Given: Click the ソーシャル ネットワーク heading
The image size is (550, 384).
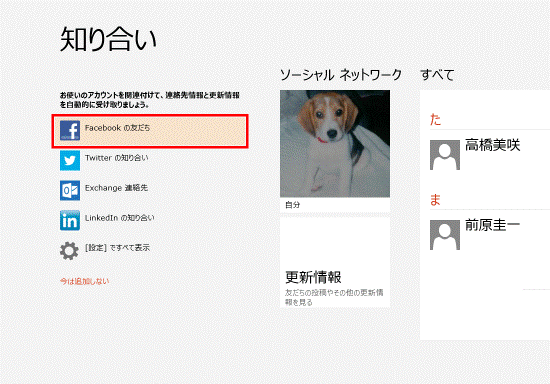Looking at the screenshot, I should 341,75.
